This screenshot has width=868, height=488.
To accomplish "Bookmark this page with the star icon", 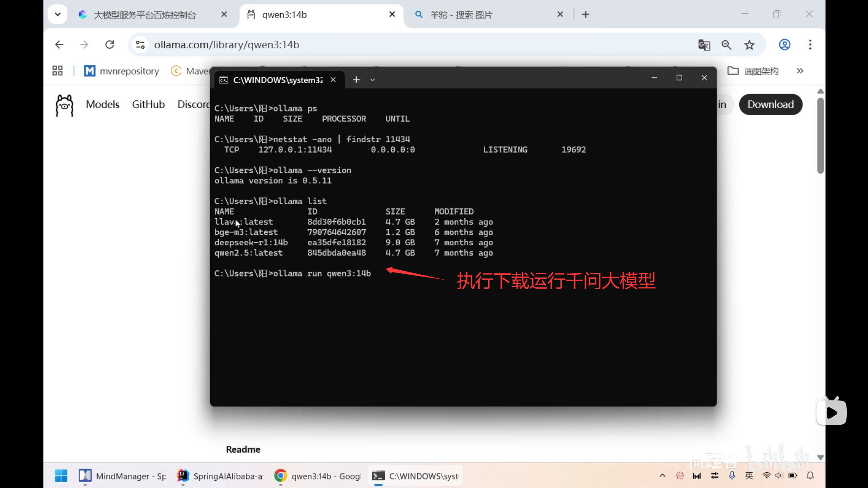I will click(x=750, y=45).
